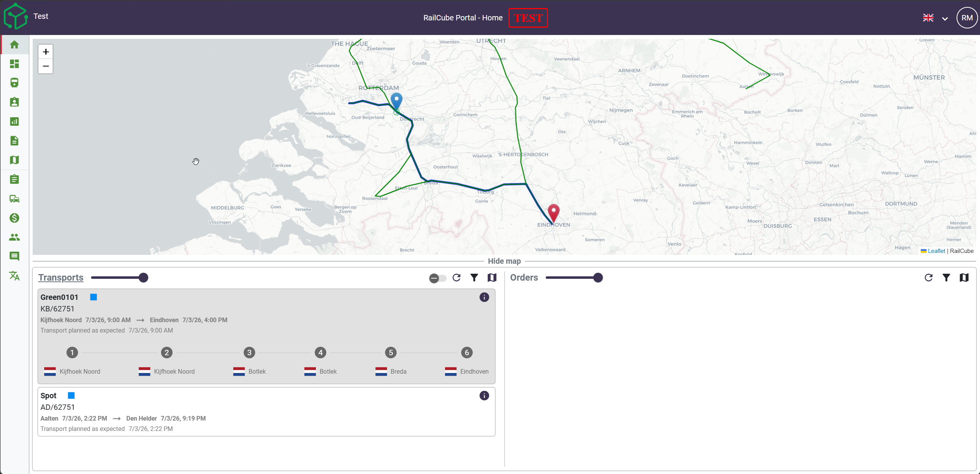Collapse the map with Hide map

[x=504, y=261]
